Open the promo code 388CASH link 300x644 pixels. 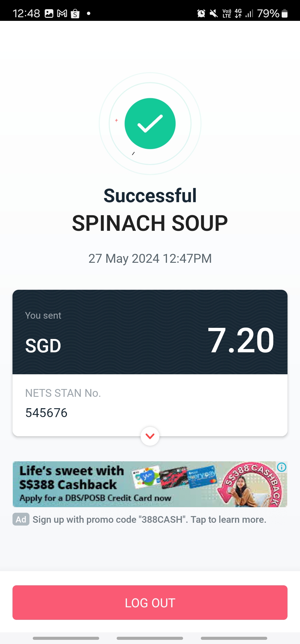click(x=149, y=519)
